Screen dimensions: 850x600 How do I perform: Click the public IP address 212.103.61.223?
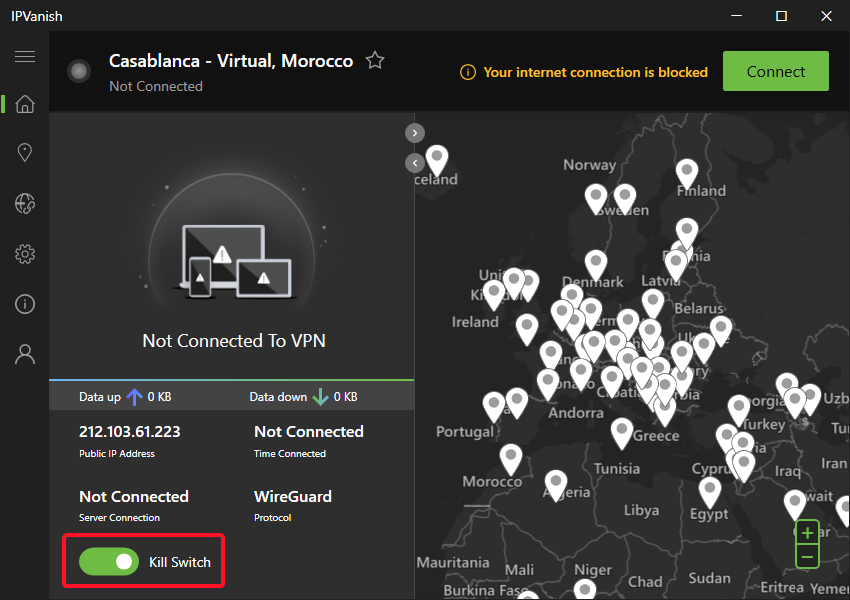tap(130, 431)
